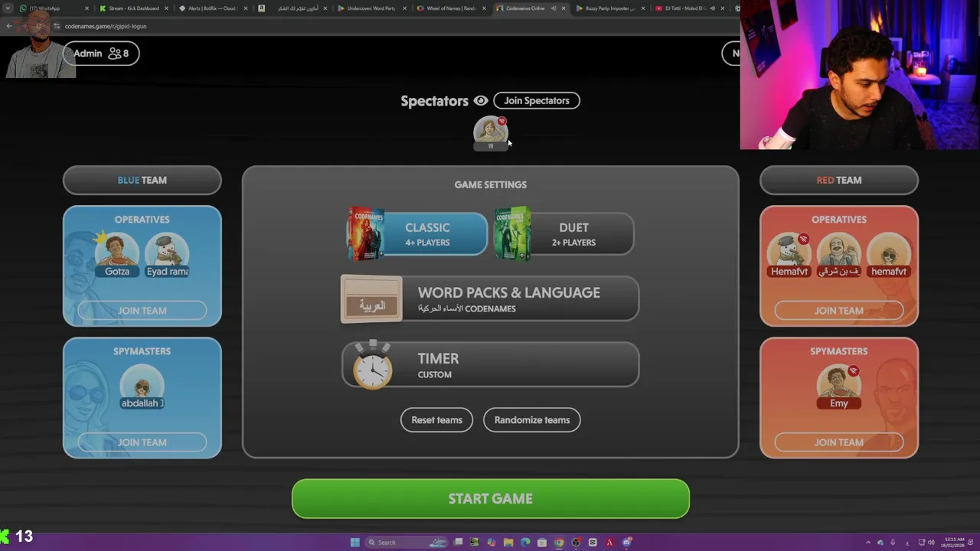Click the Arabic language flag card
This screenshot has width=980, height=551.
[371, 299]
